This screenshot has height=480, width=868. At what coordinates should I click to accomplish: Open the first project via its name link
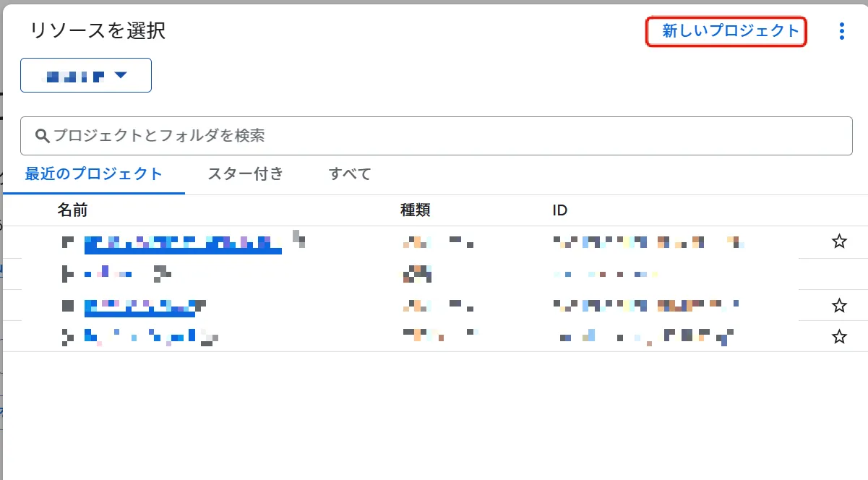(x=182, y=241)
